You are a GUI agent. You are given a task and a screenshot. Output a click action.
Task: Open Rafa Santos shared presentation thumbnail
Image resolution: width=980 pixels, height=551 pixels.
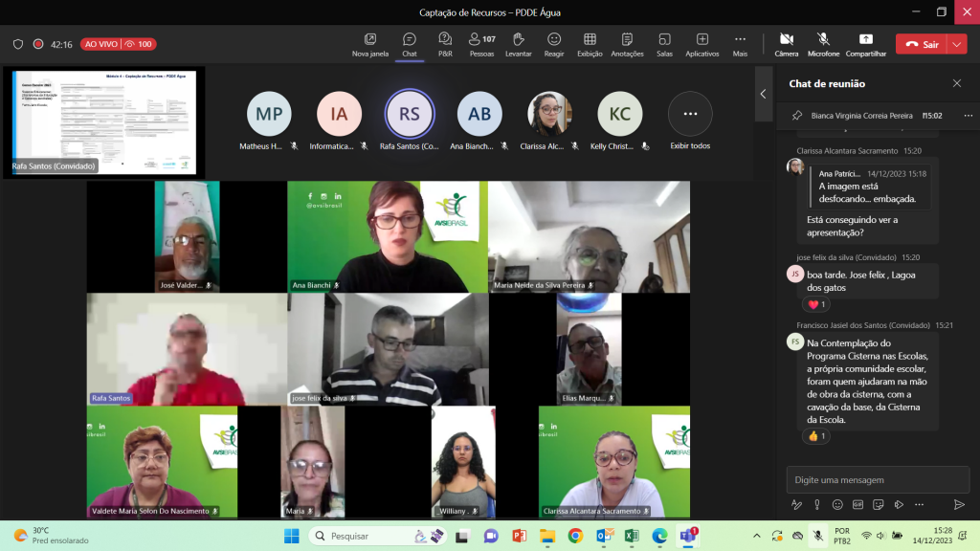104,122
